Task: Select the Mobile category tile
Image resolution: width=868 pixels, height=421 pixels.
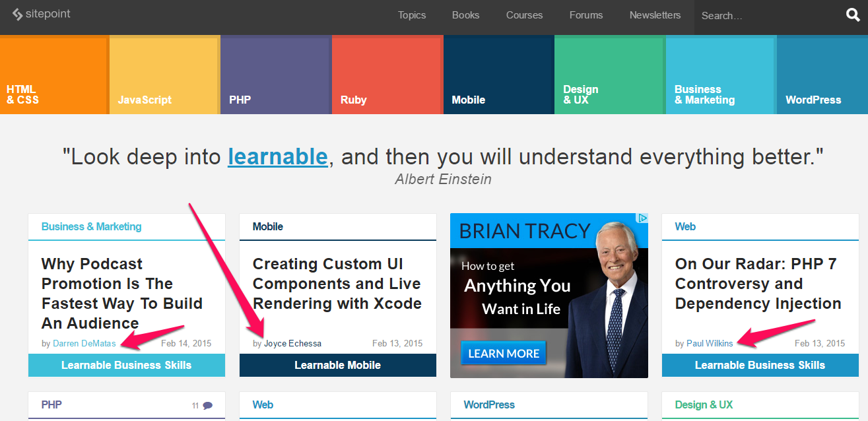Action: pyautogui.click(x=498, y=75)
